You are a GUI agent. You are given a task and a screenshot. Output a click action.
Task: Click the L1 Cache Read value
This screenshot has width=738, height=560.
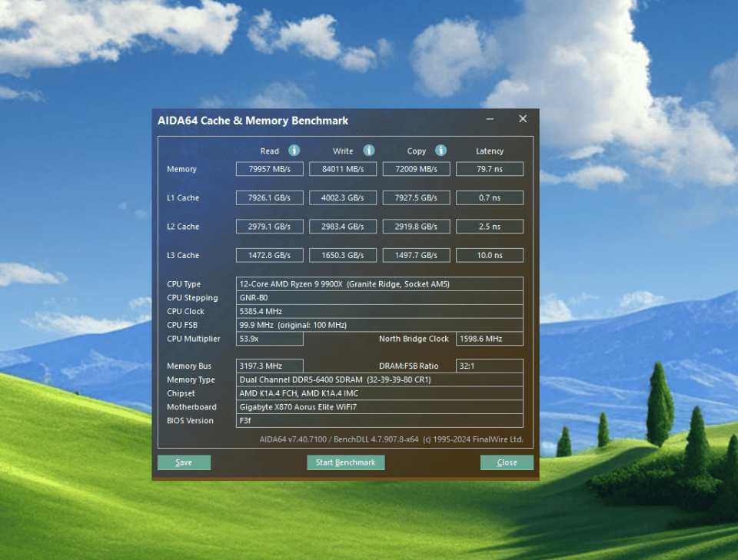[269, 198]
